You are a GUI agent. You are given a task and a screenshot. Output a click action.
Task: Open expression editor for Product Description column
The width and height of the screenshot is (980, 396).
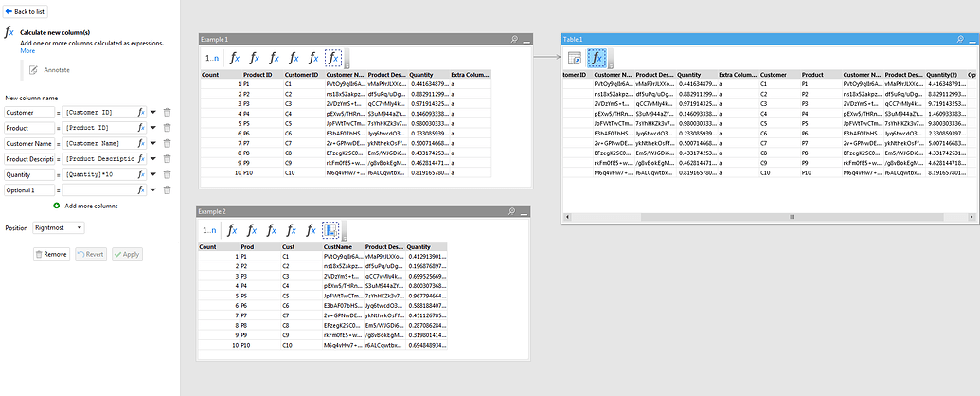tap(142, 159)
